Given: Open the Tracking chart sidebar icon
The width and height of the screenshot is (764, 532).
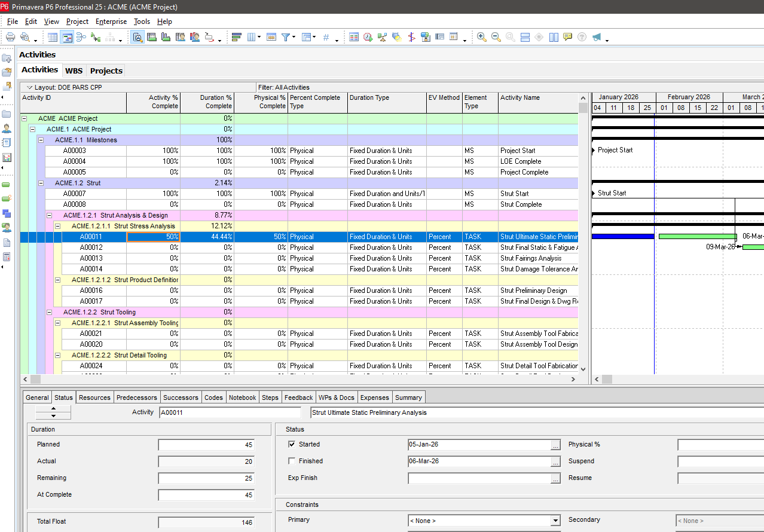Looking at the screenshot, I should point(7,158).
